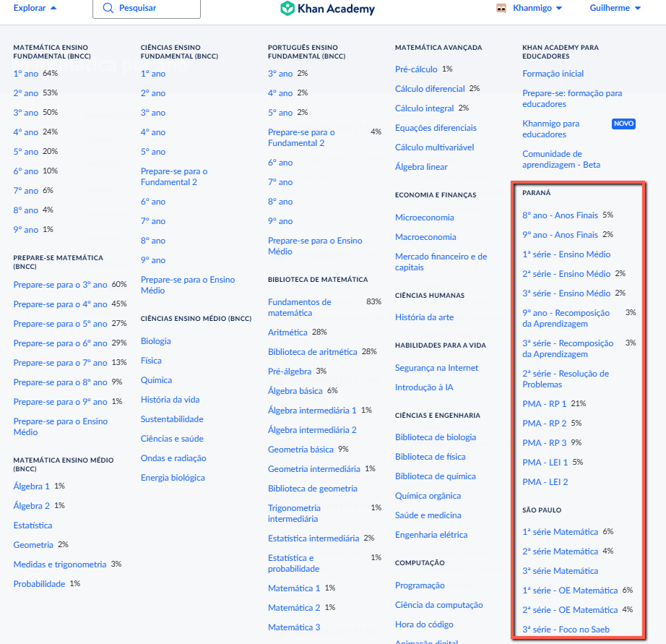Open História da arte
This screenshot has height=644, width=666.
[424, 317]
